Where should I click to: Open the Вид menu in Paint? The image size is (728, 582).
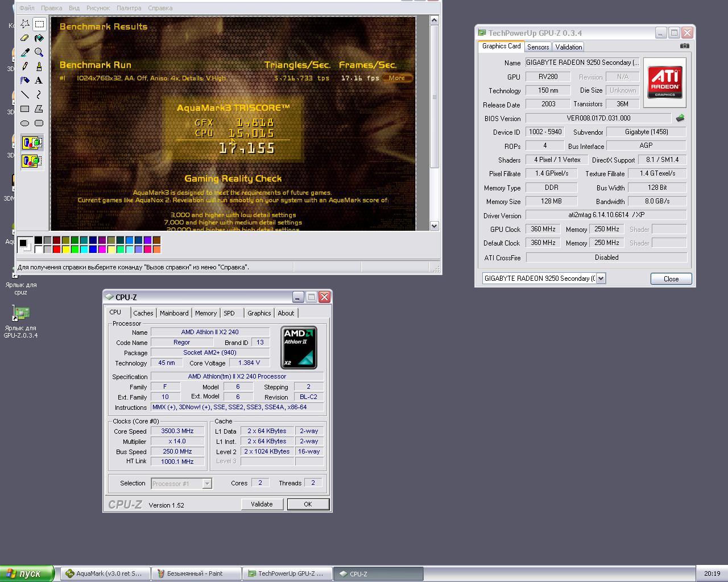74,8
